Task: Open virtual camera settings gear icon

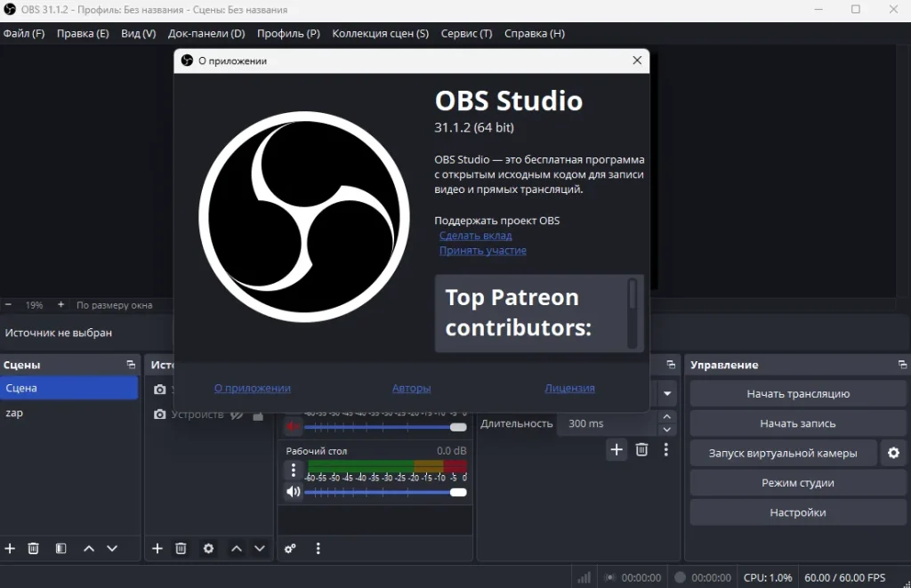Action: pos(893,453)
